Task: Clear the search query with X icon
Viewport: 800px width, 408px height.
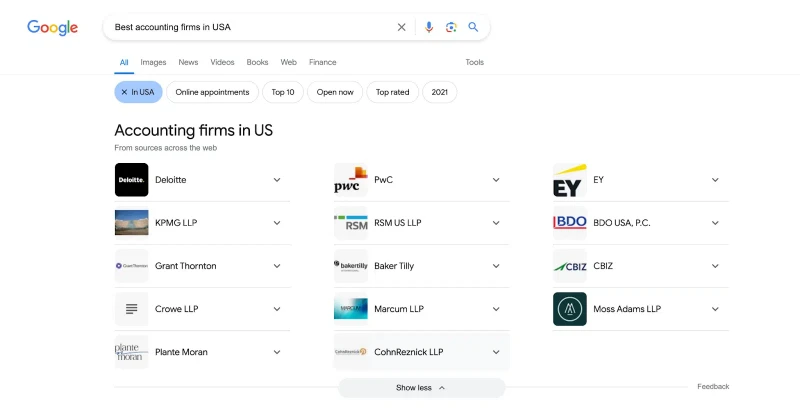Action: [x=402, y=28]
